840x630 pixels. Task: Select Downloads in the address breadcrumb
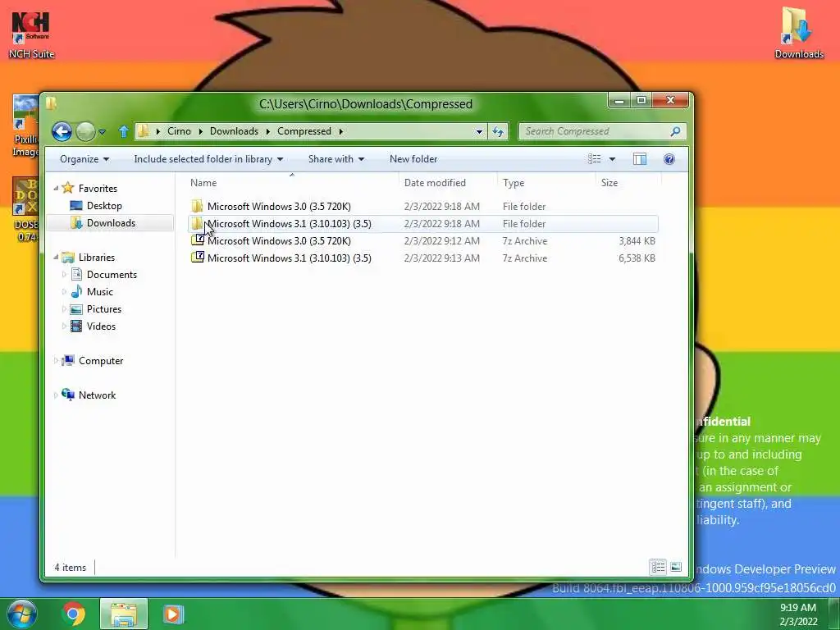point(234,131)
